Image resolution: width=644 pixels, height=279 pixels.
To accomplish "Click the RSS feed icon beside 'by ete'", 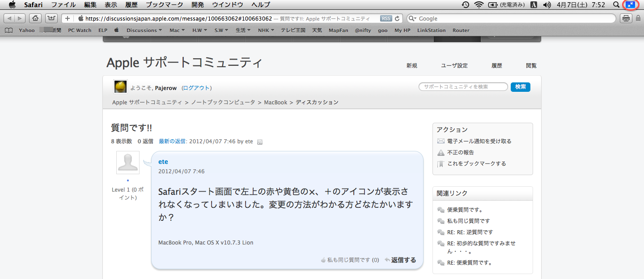I will [260, 142].
